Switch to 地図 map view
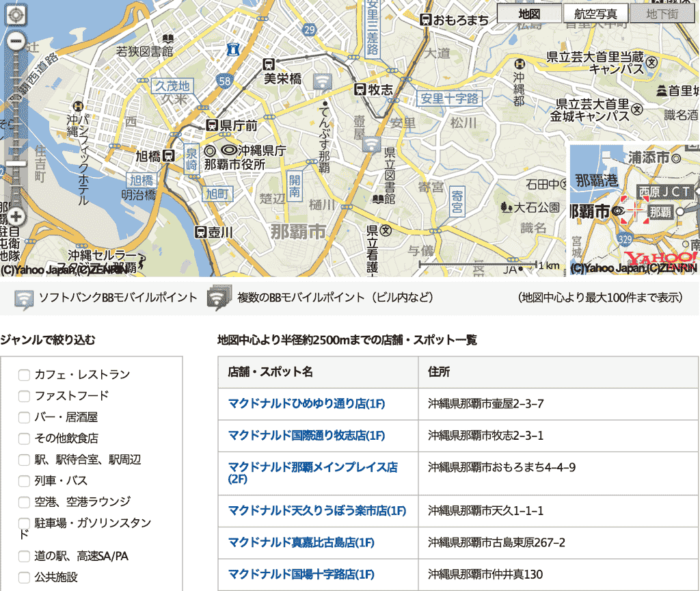This screenshot has height=591, width=700. (530, 14)
